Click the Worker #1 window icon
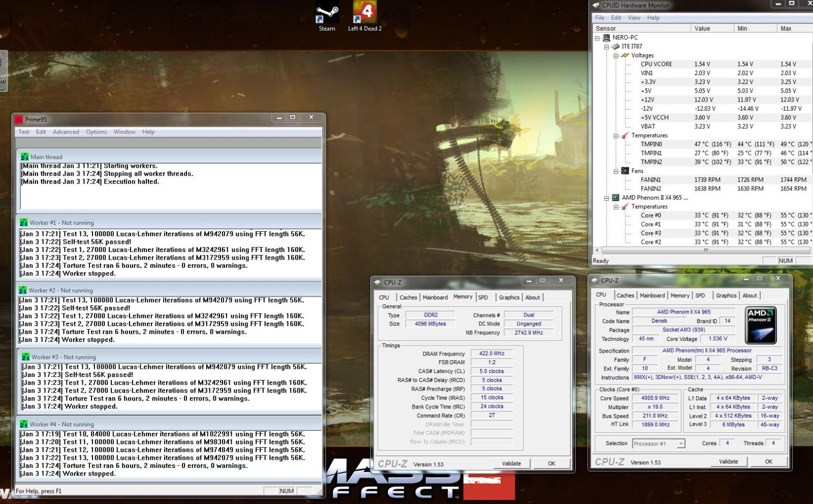 point(23,223)
